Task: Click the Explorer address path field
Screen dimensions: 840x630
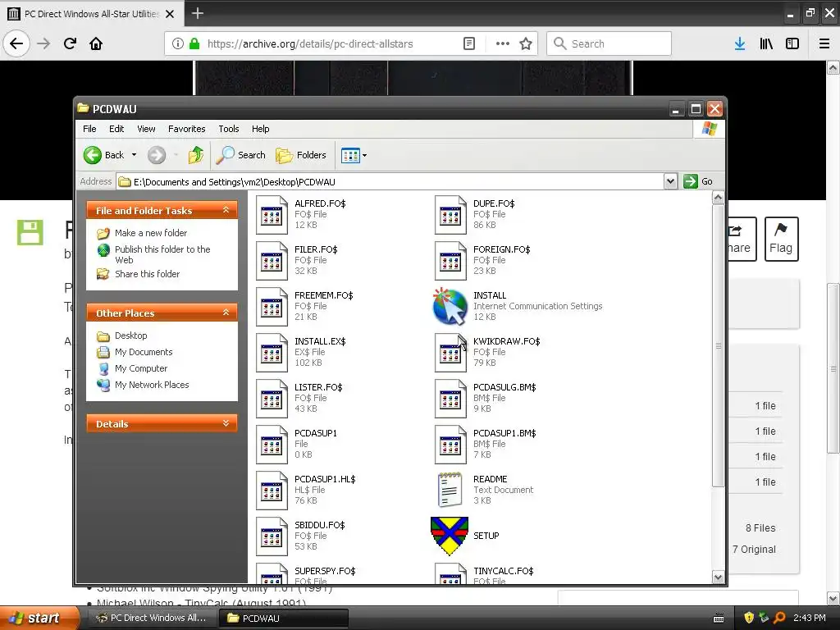Action: pos(390,181)
